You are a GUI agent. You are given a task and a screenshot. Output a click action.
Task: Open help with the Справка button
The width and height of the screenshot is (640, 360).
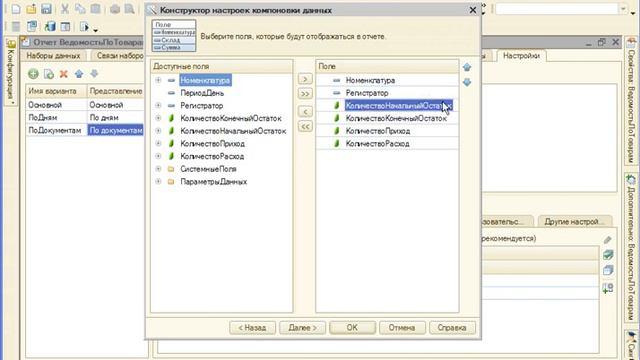coord(452,328)
